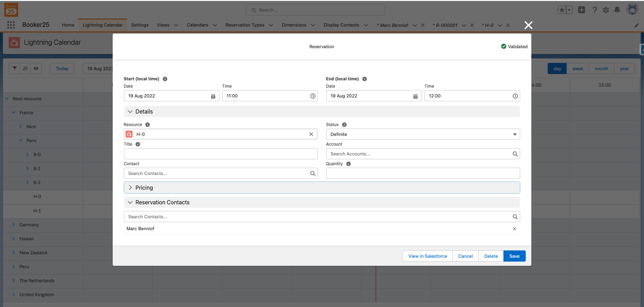This screenshot has width=644, height=307.
Task: Click the App Launcher grid icon
Action: (x=11, y=25)
